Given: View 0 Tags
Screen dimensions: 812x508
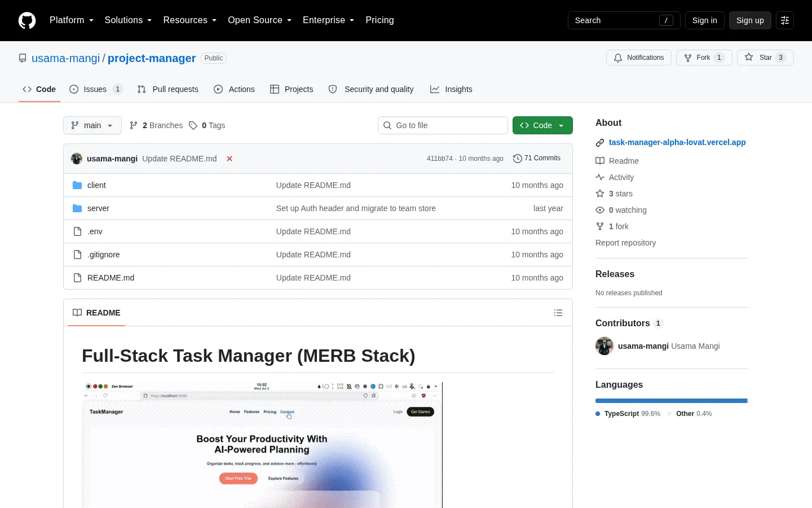Looking at the screenshot, I should coord(207,125).
